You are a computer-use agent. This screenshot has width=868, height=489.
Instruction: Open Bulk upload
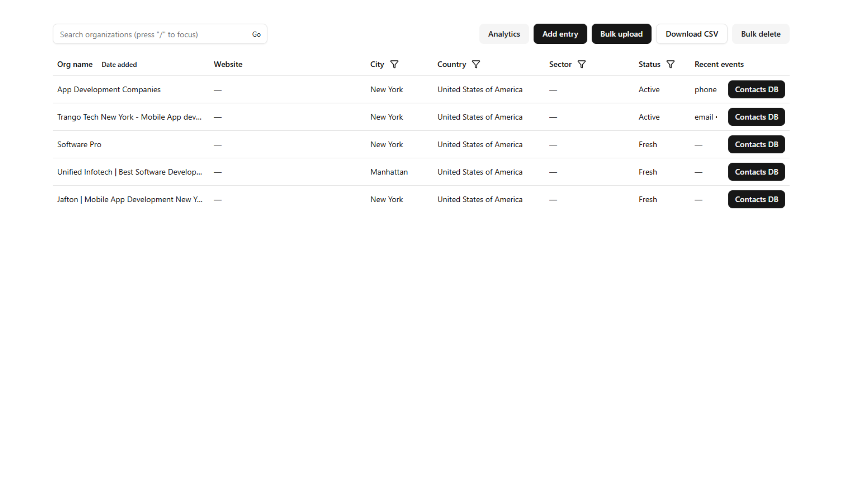621,34
